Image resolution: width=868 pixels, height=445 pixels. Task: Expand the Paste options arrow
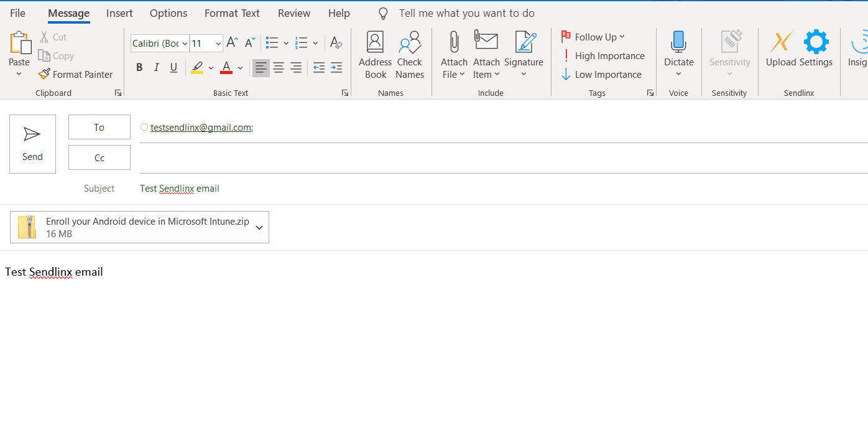pyautogui.click(x=19, y=74)
